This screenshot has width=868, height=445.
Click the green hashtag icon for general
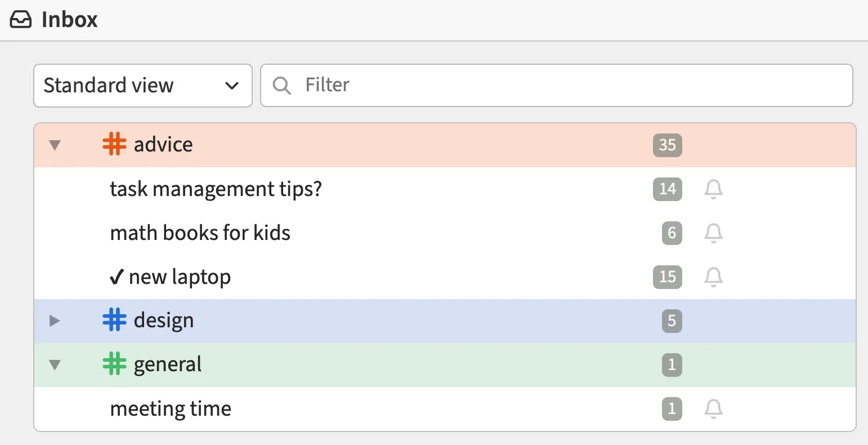click(114, 364)
